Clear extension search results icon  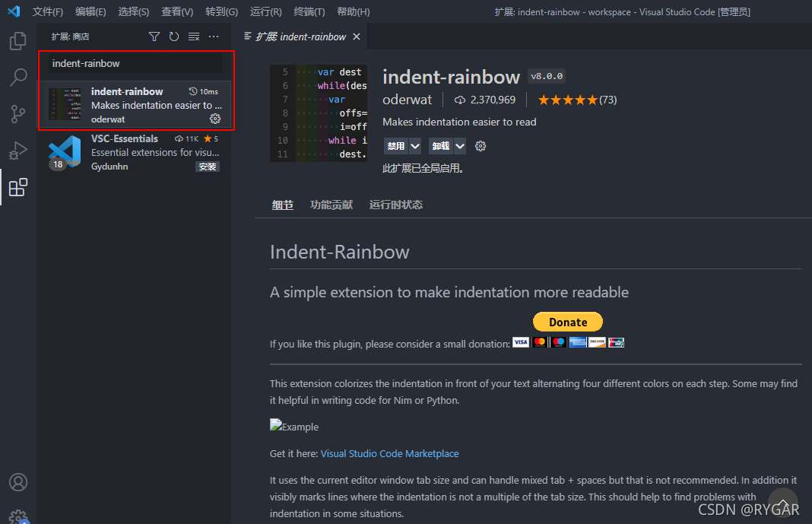[x=194, y=37]
